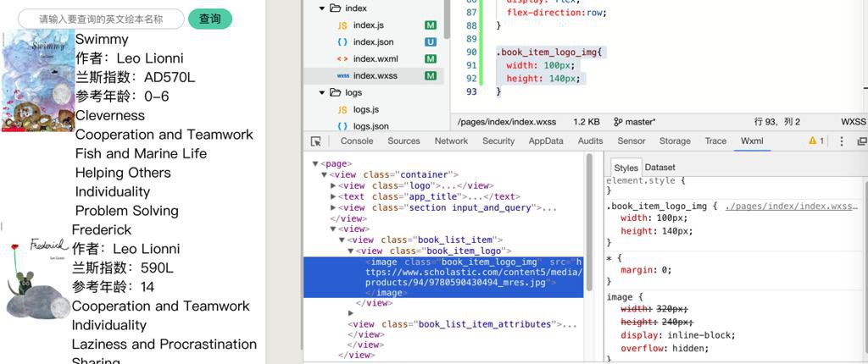Open the Trace tab
The image size is (868, 364).
click(x=715, y=141)
